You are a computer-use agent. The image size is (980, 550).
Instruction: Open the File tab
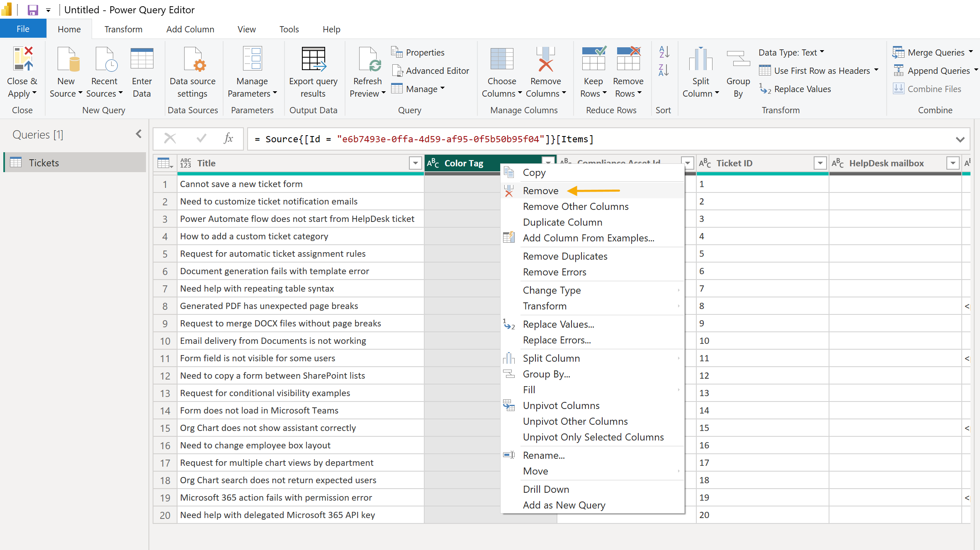23,29
